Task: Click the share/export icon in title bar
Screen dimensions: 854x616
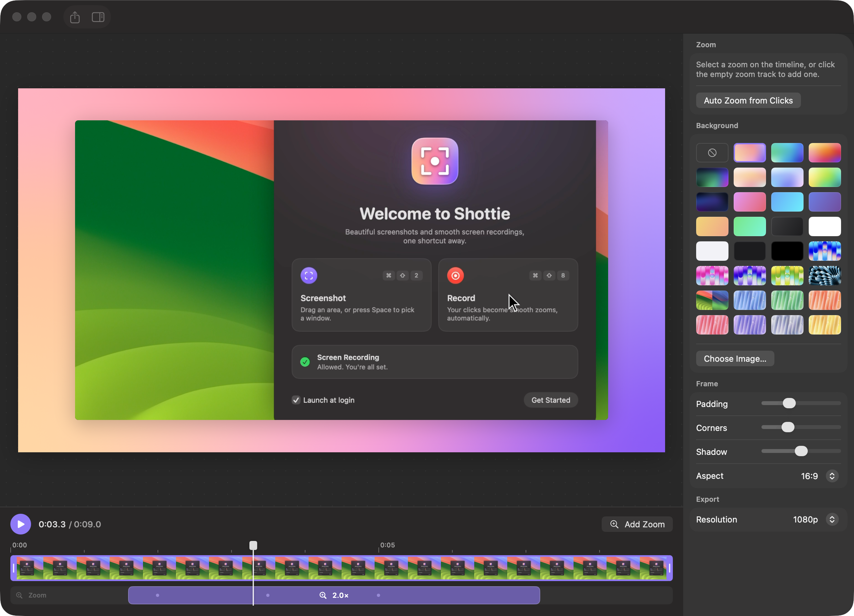Action: (75, 17)
